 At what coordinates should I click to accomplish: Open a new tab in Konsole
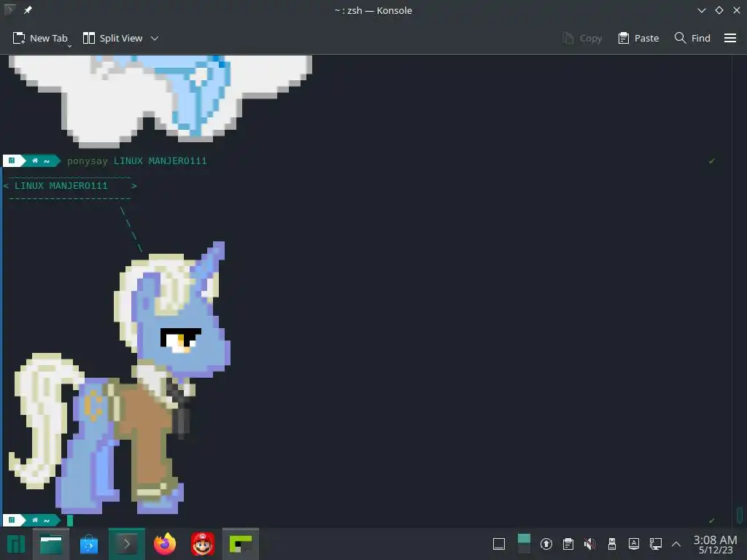(x=39, y=38)
